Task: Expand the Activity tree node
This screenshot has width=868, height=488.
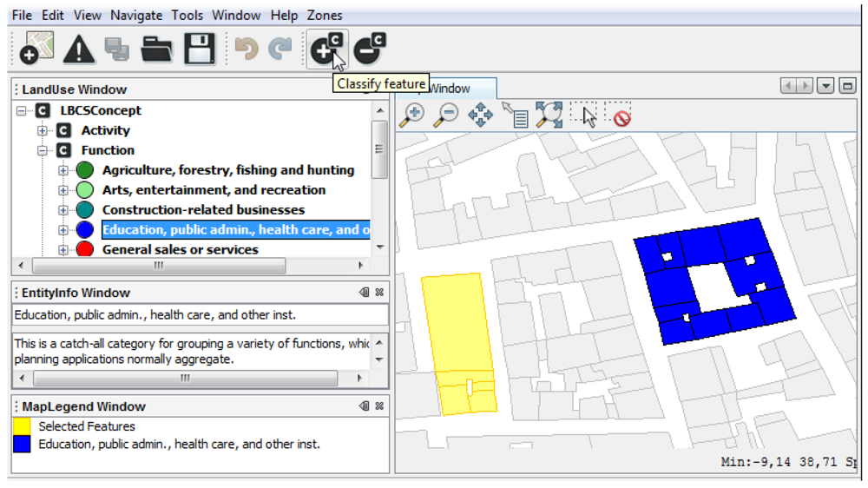Action: [x=42, y=131]
